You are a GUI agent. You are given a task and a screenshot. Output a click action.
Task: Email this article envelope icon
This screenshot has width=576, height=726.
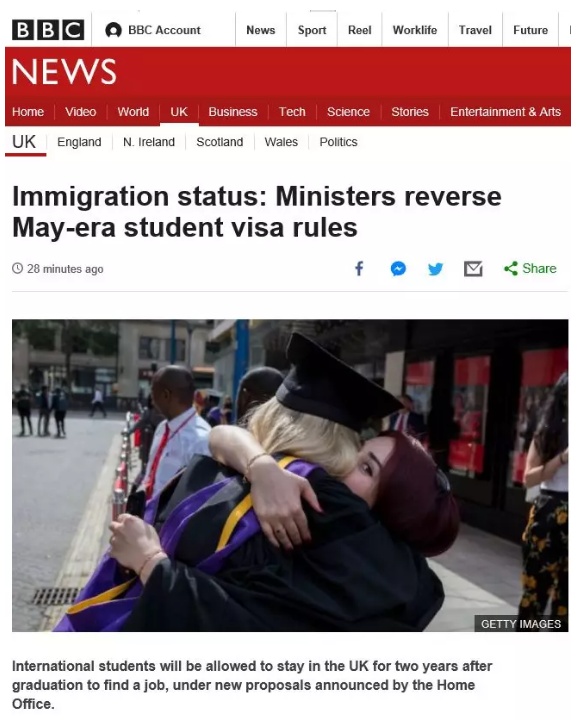[473, 269]
